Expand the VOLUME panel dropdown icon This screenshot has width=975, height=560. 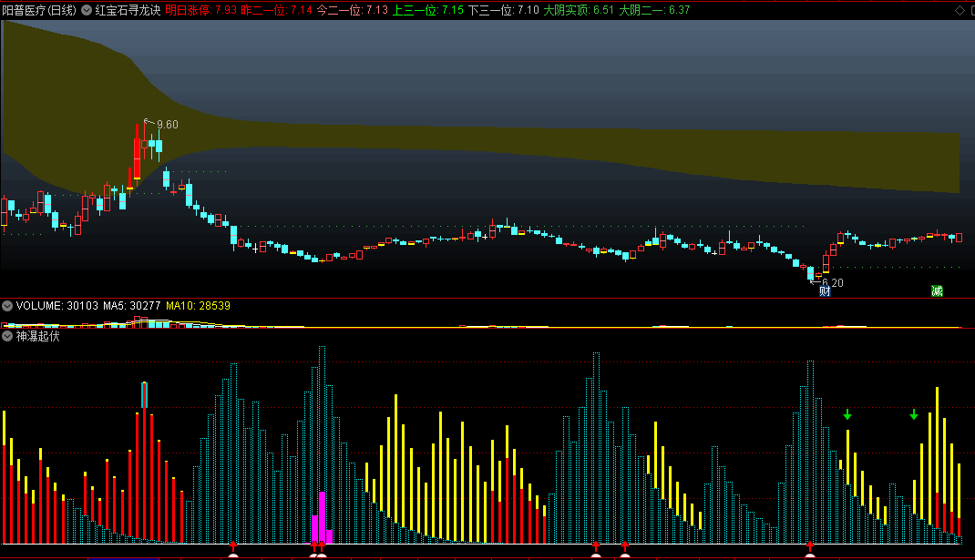(7, 306)
